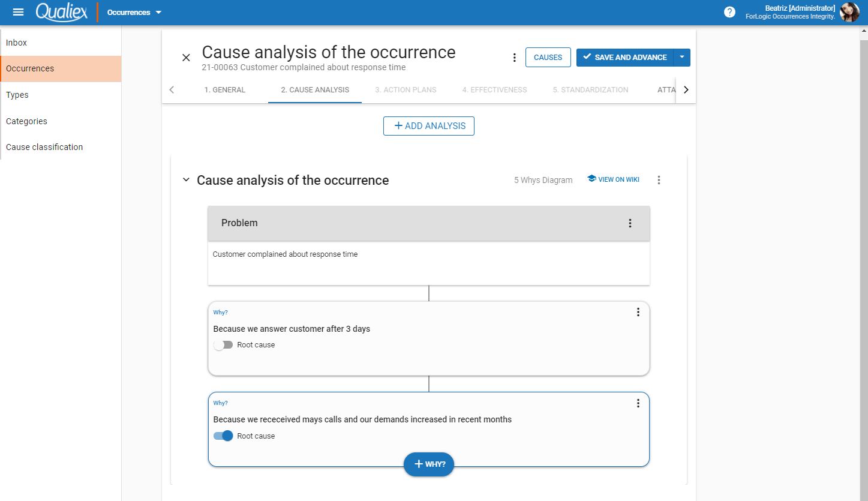Open the View on Wiki link
The width and height of the screenshot is (868, 501).
(613, 179)
